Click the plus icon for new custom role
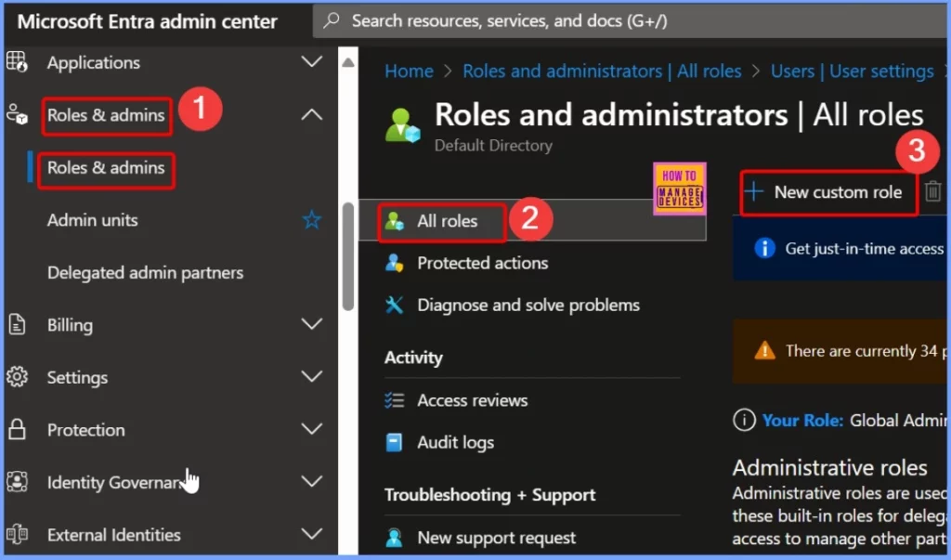 click(754, 191)
